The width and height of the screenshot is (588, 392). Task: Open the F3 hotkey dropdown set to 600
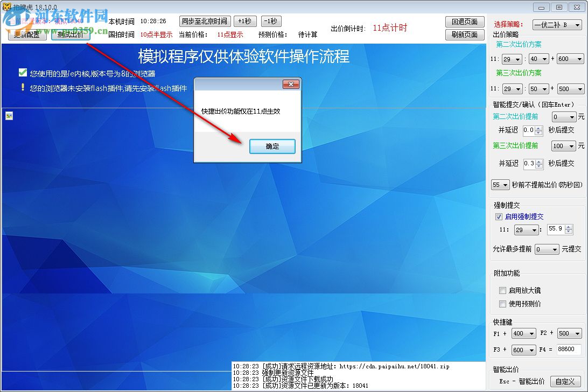[524, 350]
